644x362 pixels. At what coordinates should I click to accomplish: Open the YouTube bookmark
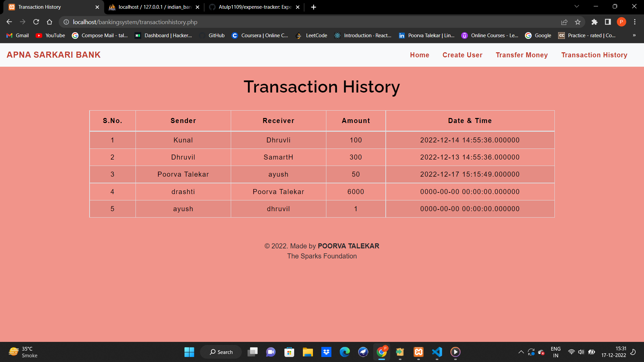[x=50, y=35]
